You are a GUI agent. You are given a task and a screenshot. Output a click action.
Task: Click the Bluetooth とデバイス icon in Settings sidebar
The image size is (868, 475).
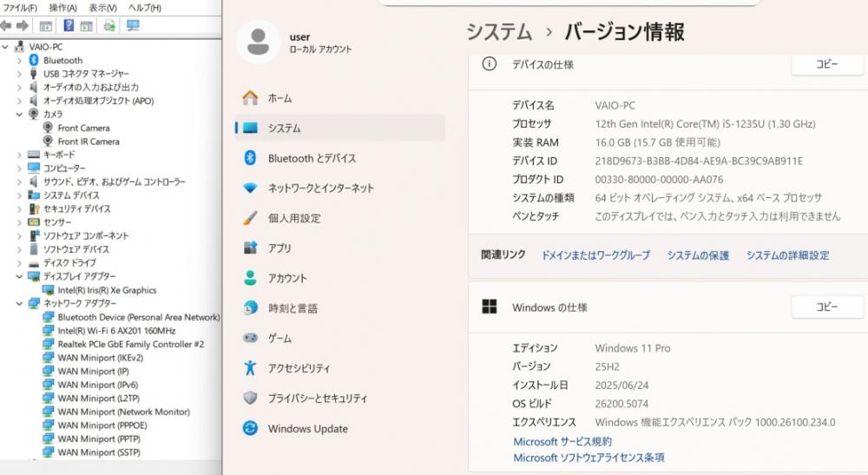tap(250, 158)
